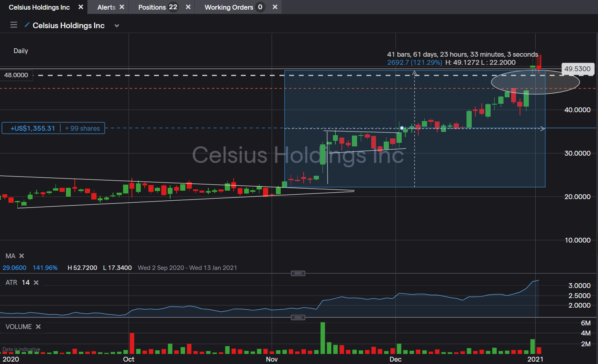Viewport: 598px width, 364px height.
Task: Click the pencil edit icon beside Celsius Holdings Inc
Action: 27,25
